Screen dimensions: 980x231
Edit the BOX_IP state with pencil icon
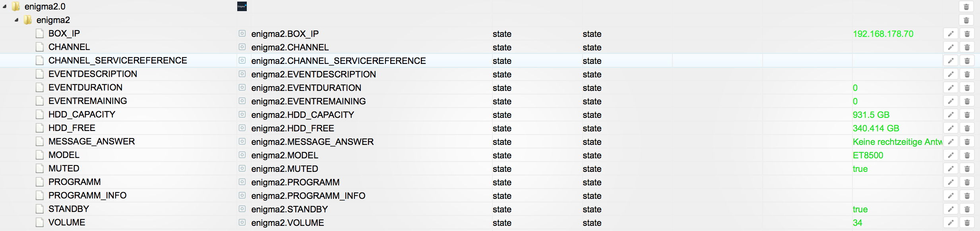click(951, 34)
